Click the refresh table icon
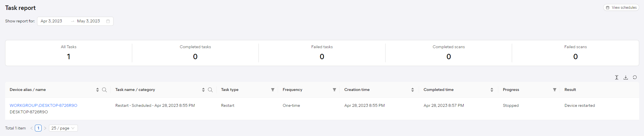Viewport: 644px width, 136px height. [x=635, y=77]
